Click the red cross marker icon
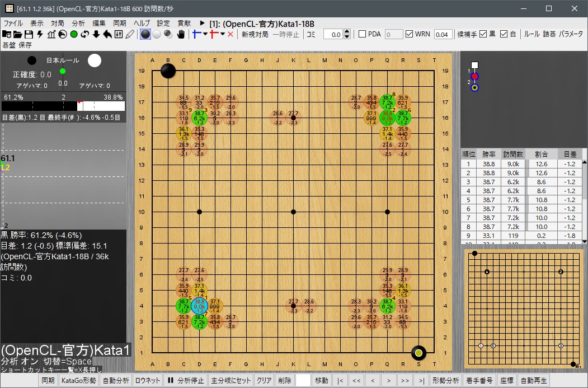Viewport: 588px width, 388px height. click(214, 34)
